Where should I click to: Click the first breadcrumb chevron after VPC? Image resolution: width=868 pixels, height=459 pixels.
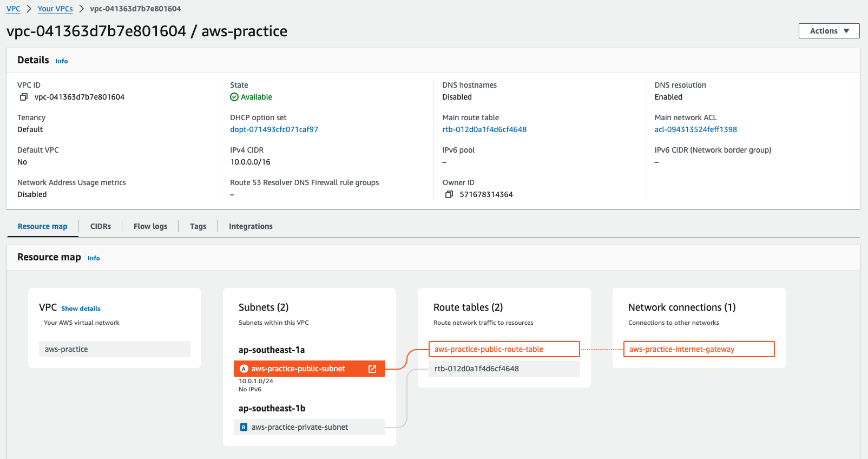coord(29,9)
